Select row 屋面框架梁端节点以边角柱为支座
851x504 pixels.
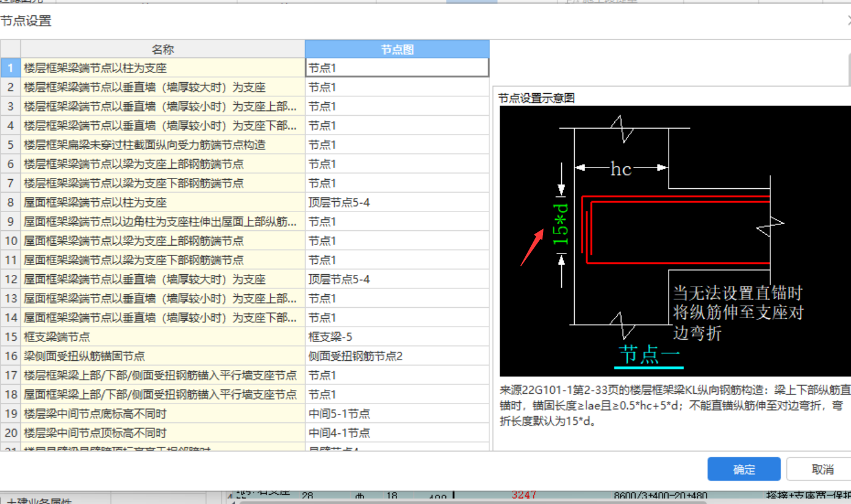pyautogui.click(x=163, y=222)
